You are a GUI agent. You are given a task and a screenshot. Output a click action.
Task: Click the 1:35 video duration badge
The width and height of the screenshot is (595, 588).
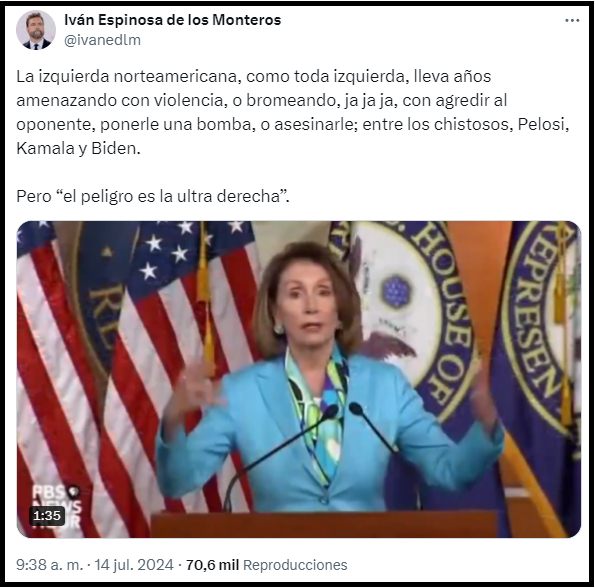pos(47,516)
